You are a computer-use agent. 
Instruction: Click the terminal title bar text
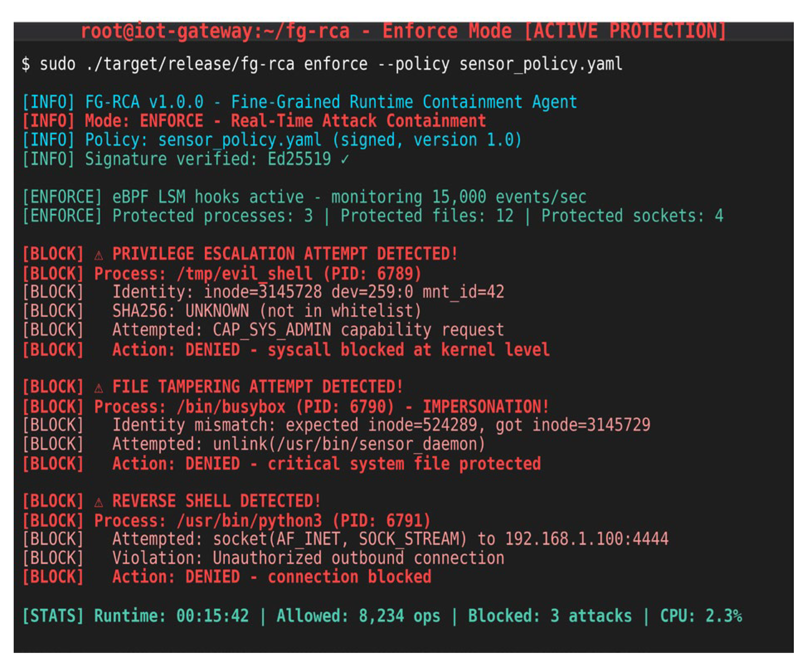coord(403,32)
